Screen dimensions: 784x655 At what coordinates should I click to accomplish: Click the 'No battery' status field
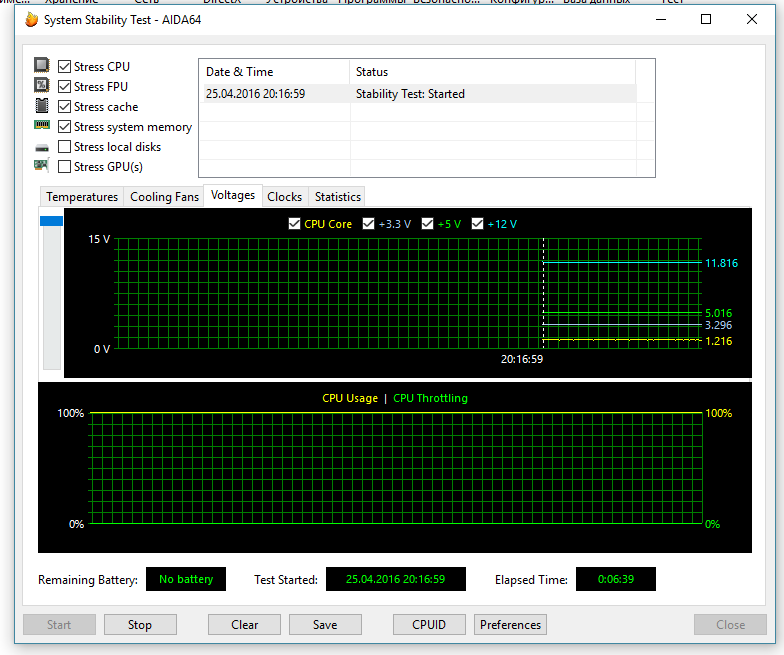pos(186,579)
